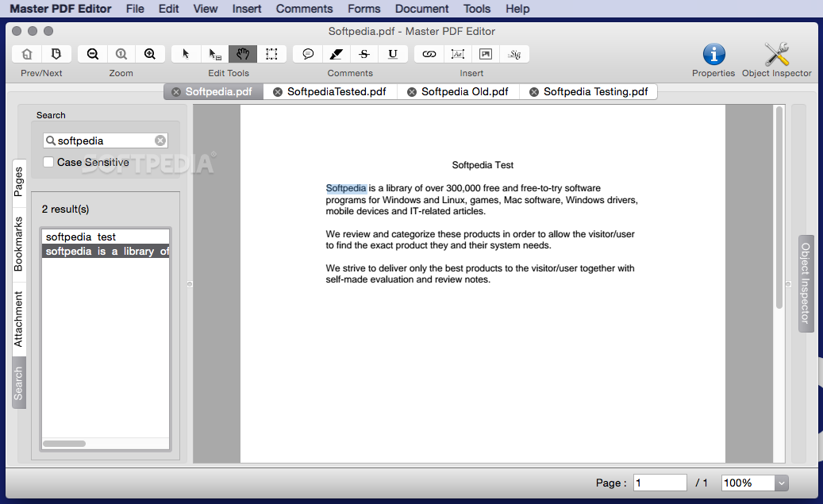Activate the Hand tool
Image resolution: width=823 pixels, height=504 pixels.
pos(243,54)
